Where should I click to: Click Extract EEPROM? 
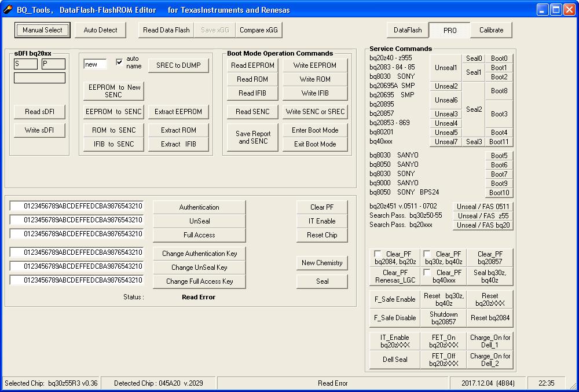pyautogui.click(x=178, y=112)
